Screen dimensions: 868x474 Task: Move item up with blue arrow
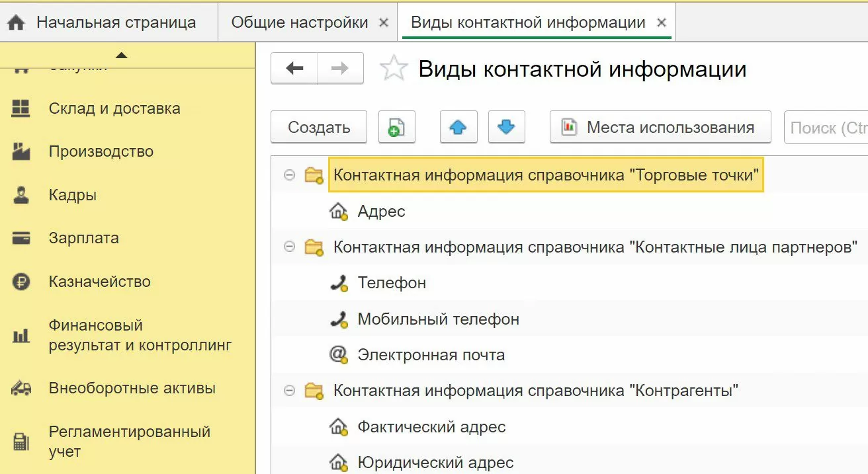click(x=458, y=127)
